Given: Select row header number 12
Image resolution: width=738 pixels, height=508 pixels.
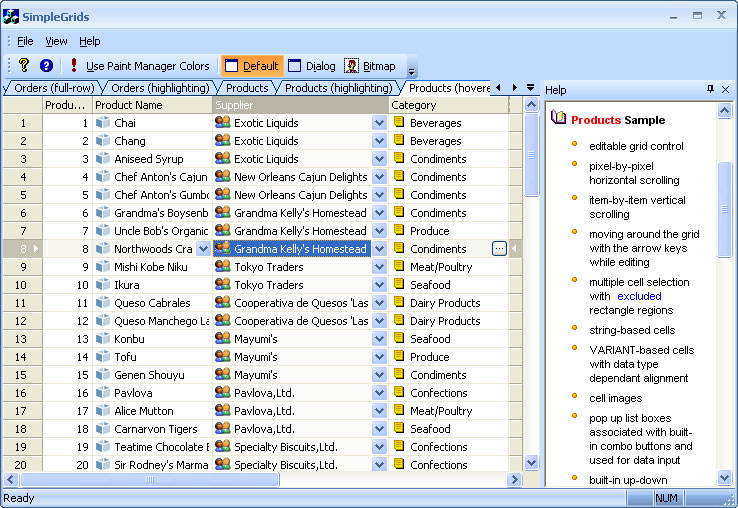Looking at the screenshot, I should pos(23,321).
